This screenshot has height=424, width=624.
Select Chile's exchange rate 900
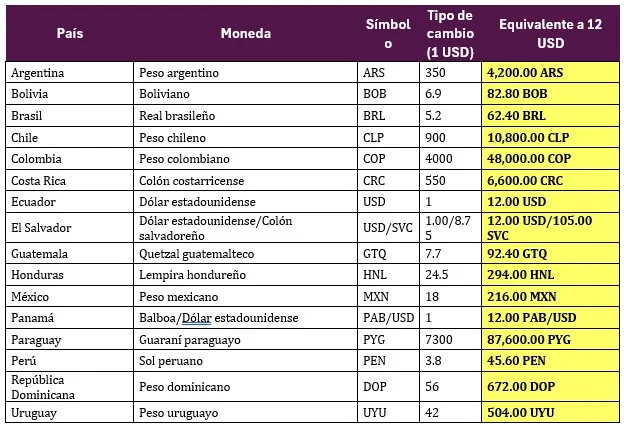tap(436, 137)
